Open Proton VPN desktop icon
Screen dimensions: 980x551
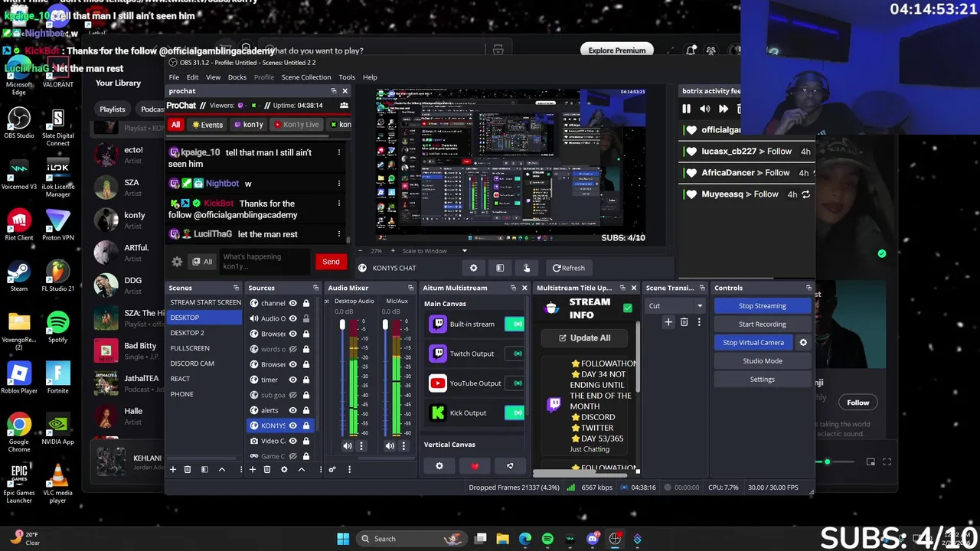tap(57, 225)
